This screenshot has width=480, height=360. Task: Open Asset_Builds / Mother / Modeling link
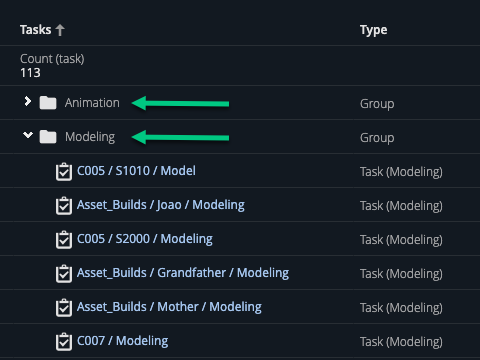pyautogui.click(x=169, y=307)
